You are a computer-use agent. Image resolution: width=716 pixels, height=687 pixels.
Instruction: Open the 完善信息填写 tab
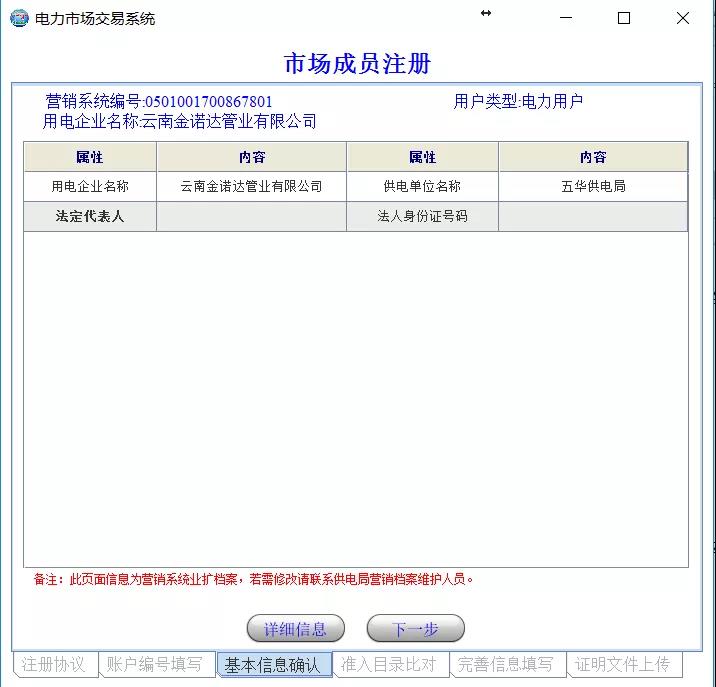click(x=506, y=664)
